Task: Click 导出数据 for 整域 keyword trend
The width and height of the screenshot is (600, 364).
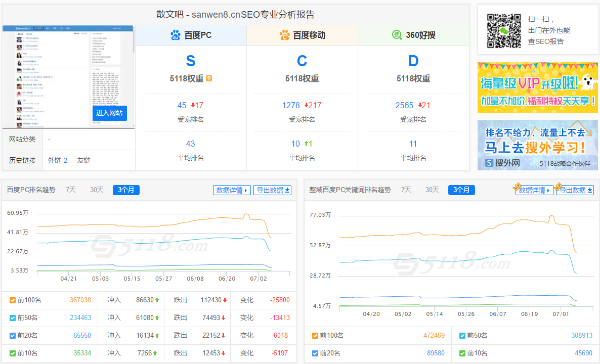Action: 575,190
